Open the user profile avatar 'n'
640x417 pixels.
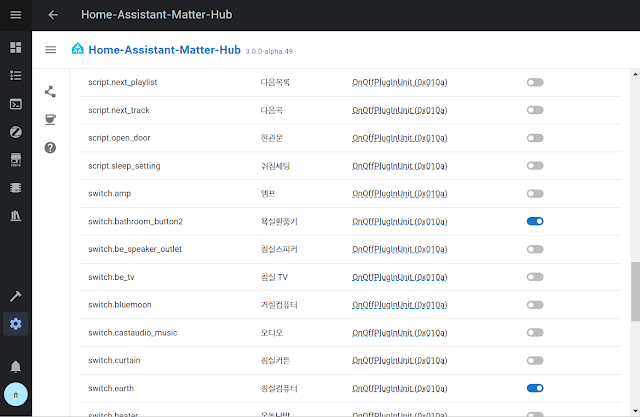click(x=16, y=395)
